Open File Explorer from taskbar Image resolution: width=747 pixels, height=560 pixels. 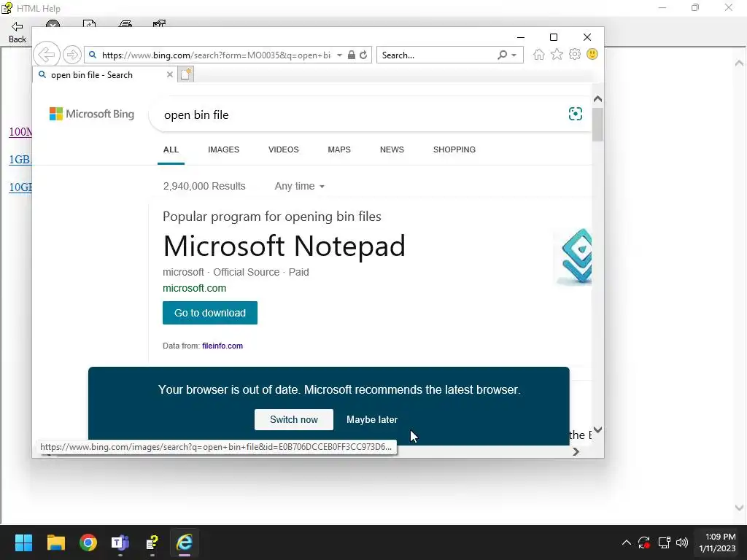click(x=55, y=542)
